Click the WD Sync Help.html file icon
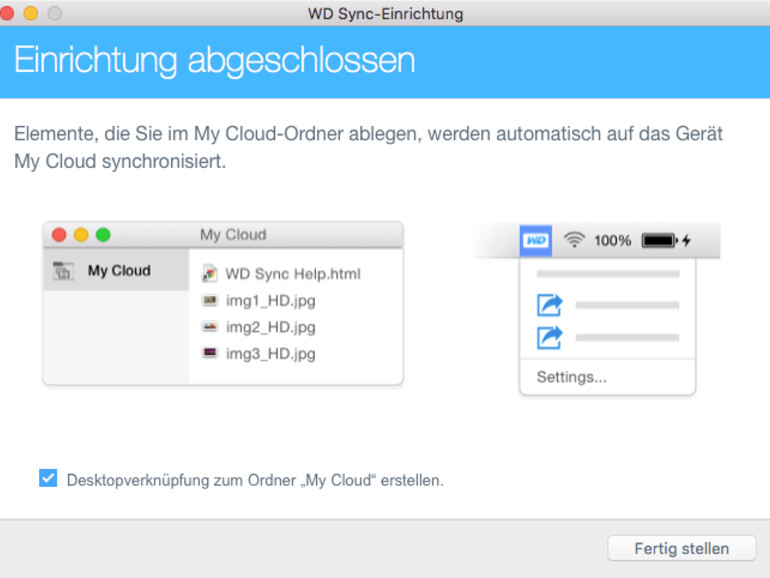Screen dimensions: 770x578 point(210,274)
